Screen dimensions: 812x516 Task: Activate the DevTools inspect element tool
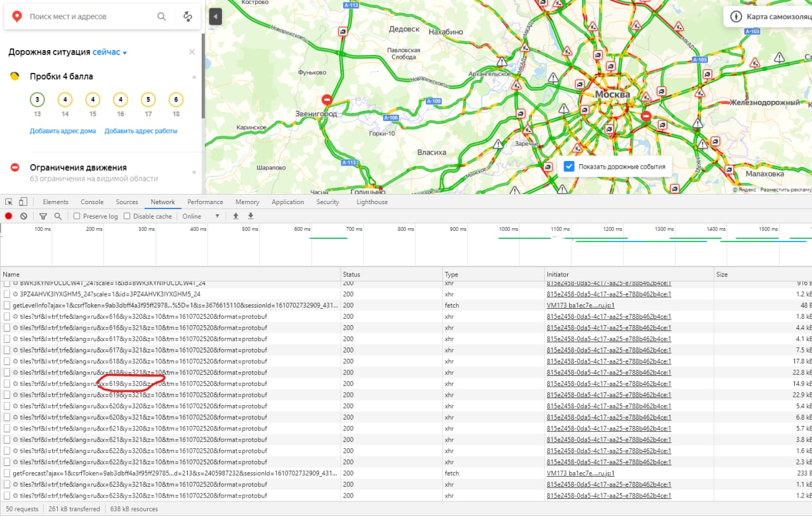tap(9, 202)
